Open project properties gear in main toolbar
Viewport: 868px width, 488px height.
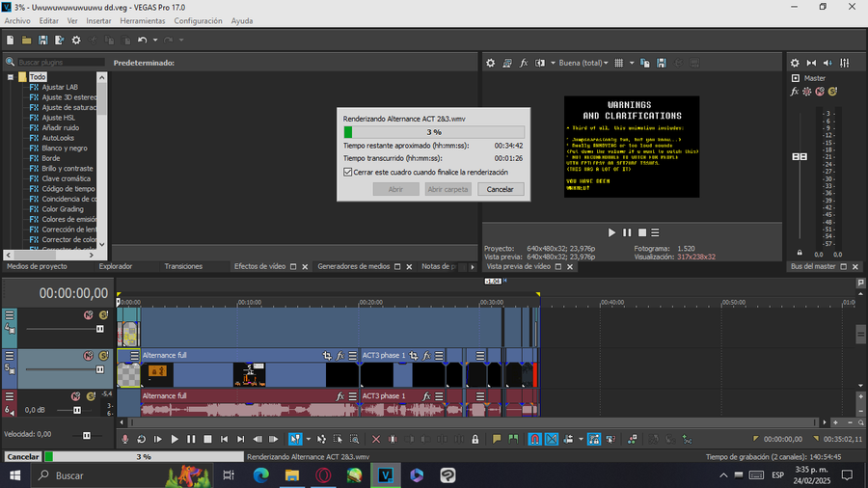click(x=76, y=40)
